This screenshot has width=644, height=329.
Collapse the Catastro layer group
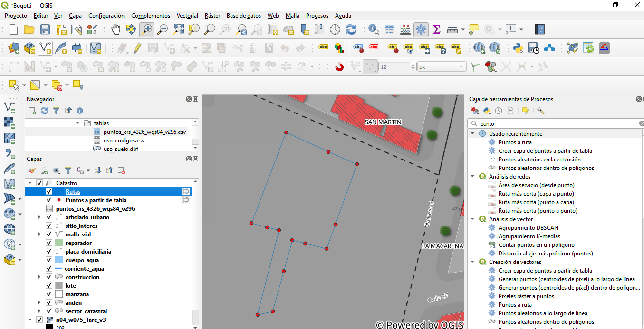(30, 183)
